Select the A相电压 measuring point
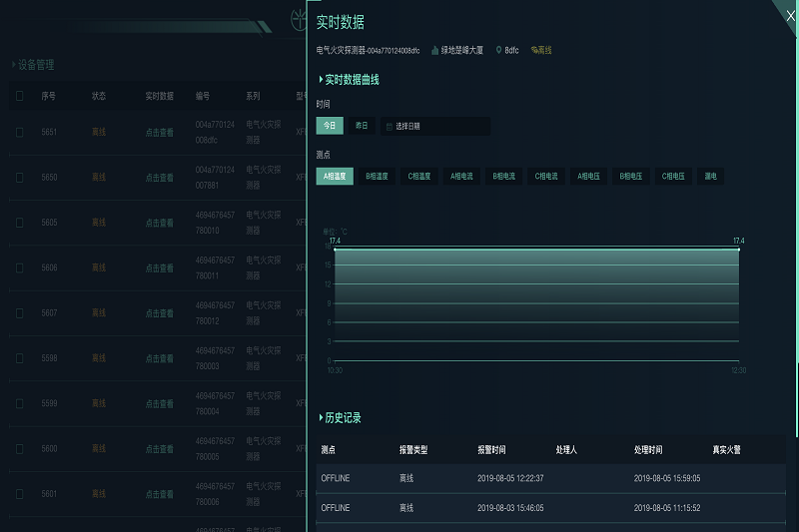The image size is (799, 532). (588, 176)
